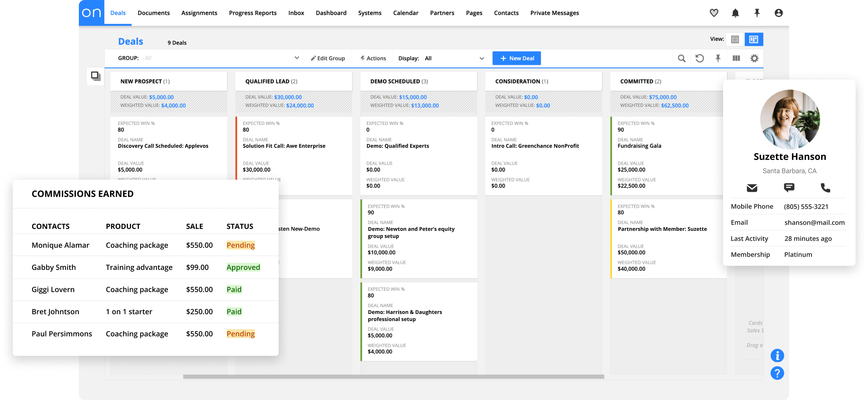Click the New Deal button
Screen dimensions: 868x402
pyautogui.click(x=517, y=58)
